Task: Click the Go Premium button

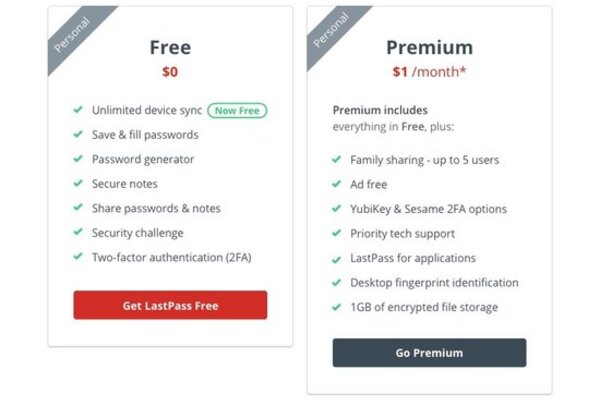Action: (x=429, y=353)
